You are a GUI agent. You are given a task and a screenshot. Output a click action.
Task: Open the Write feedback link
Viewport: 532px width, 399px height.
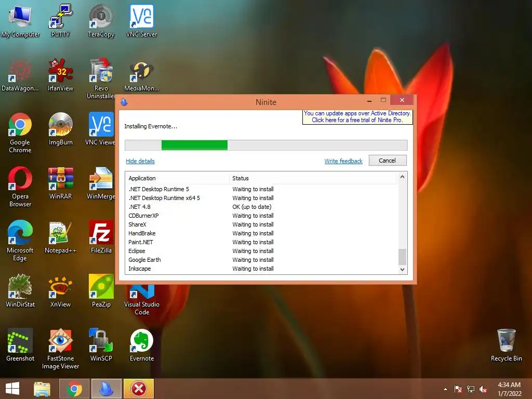coord(343,161)
